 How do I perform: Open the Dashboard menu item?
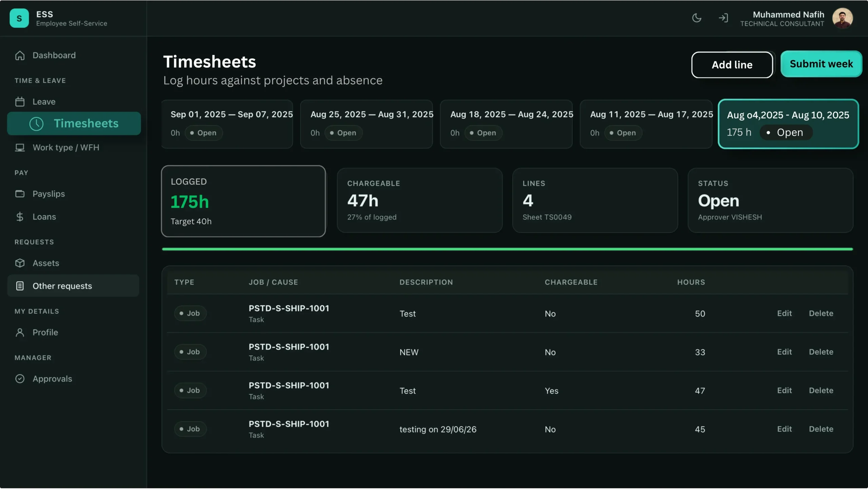pyautogui.click(x=73, y=55)
